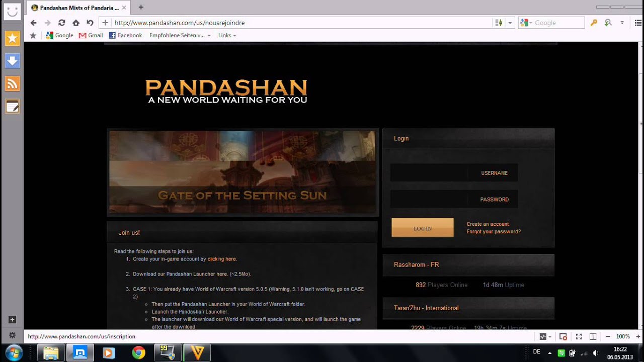
Task: Open the Gmail bookmark
Action: point(91,35)
